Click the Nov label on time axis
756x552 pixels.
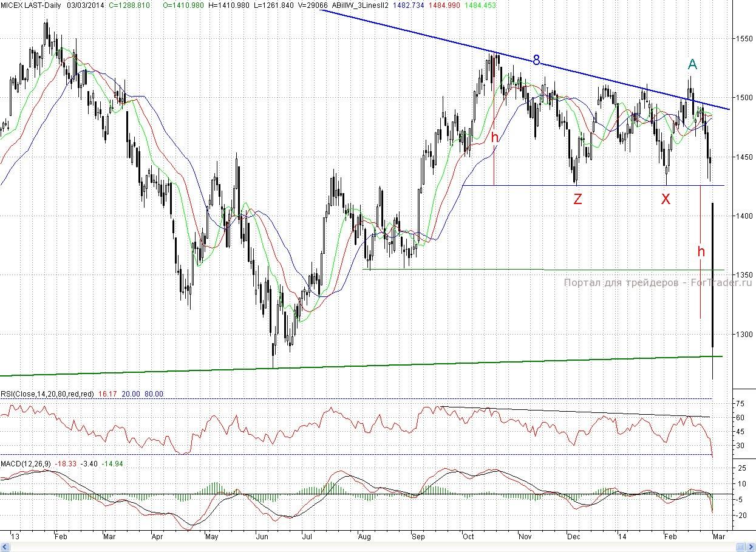click(x=525, y=537)
